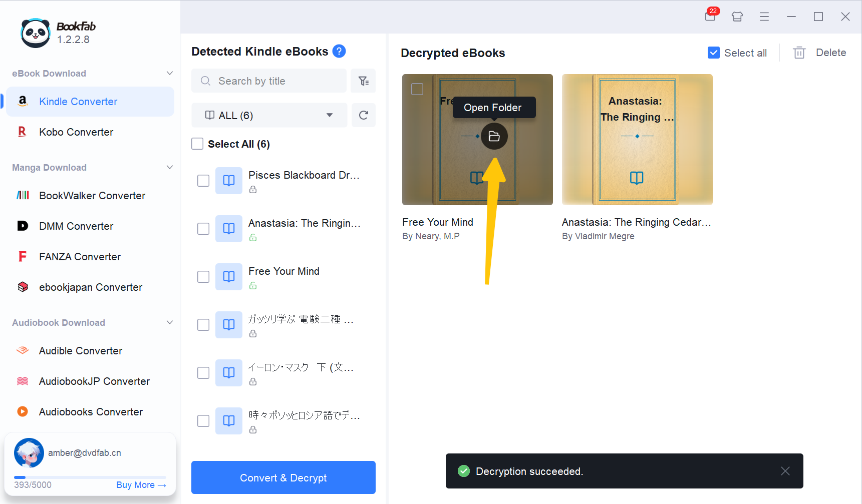Open the Anastasia: The Ringing Cedar cover thumbnail
The width and height of the screenshot is (862, 504).
pos(637,140)
